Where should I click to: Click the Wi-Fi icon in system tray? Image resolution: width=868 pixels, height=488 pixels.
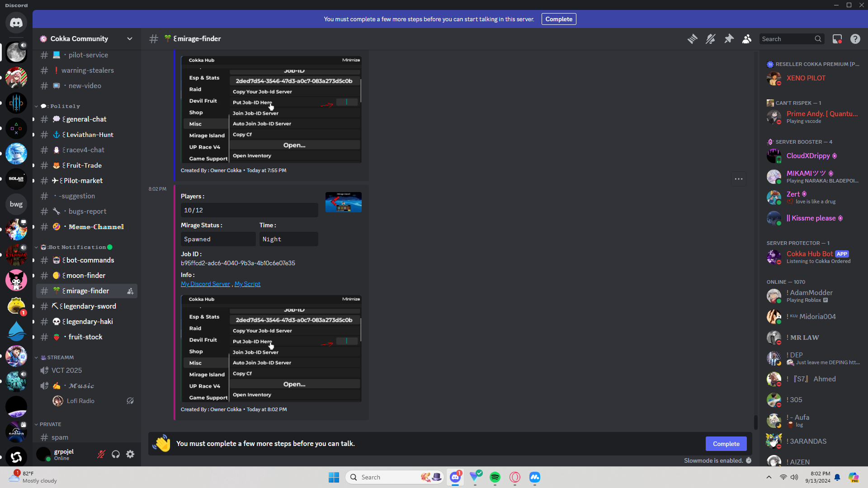(x=783, y=477)
